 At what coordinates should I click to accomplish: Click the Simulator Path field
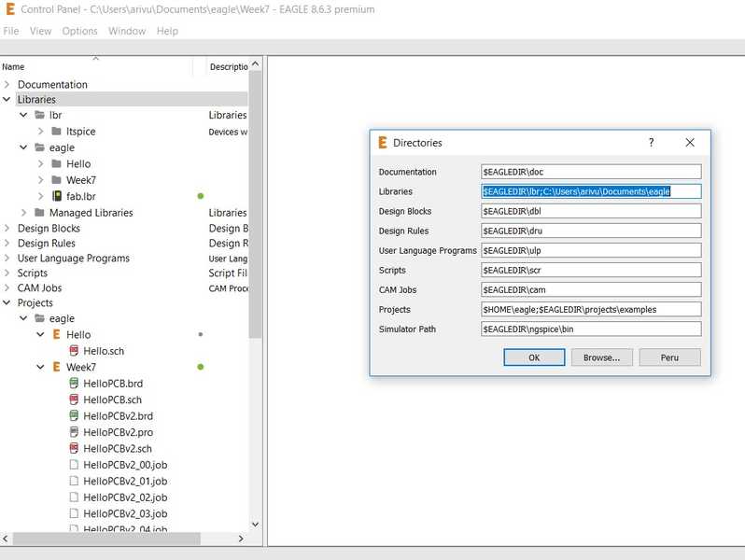click(591, 329)
